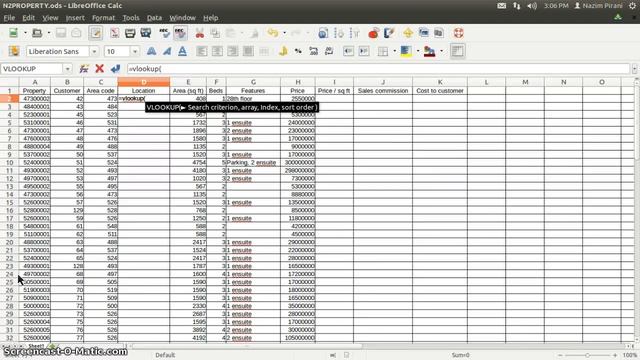Accept the formula with the blue arrow
Image resolution: width=640 pixels, height=360 pixels.
[116, 69]
